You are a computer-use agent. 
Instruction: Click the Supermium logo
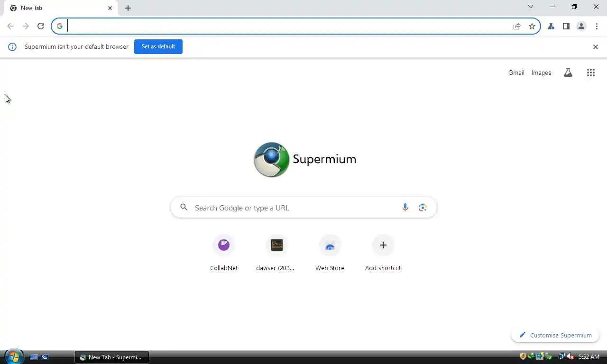305,160
